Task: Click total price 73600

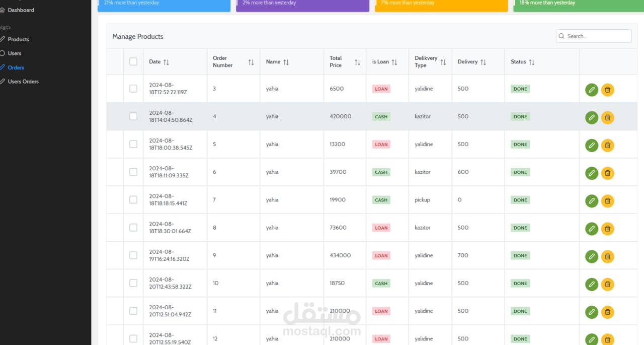Action: pyautogui.click(x=338, y=228)
